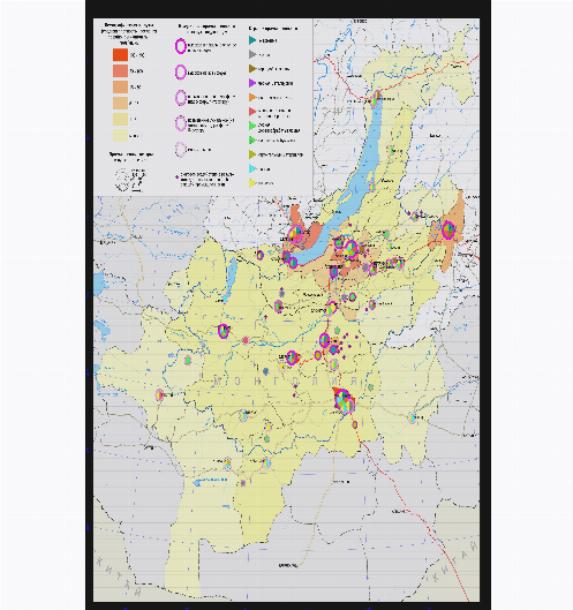Click the purple triangle legend symbol

pyautogui.click(x=252, y=83)
